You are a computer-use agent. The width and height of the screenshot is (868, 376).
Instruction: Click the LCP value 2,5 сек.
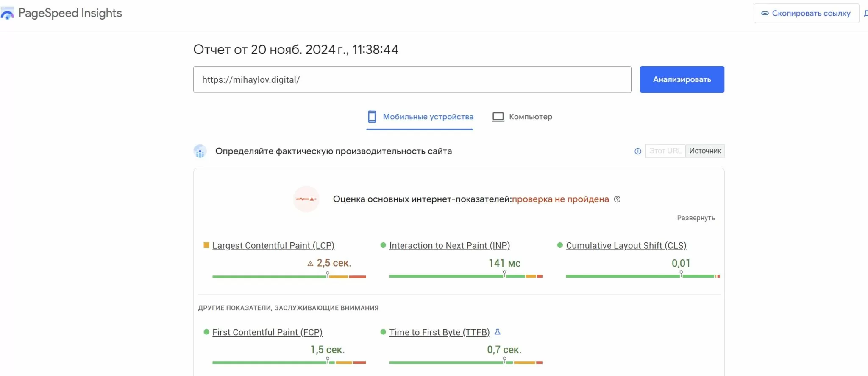[334, 263]
